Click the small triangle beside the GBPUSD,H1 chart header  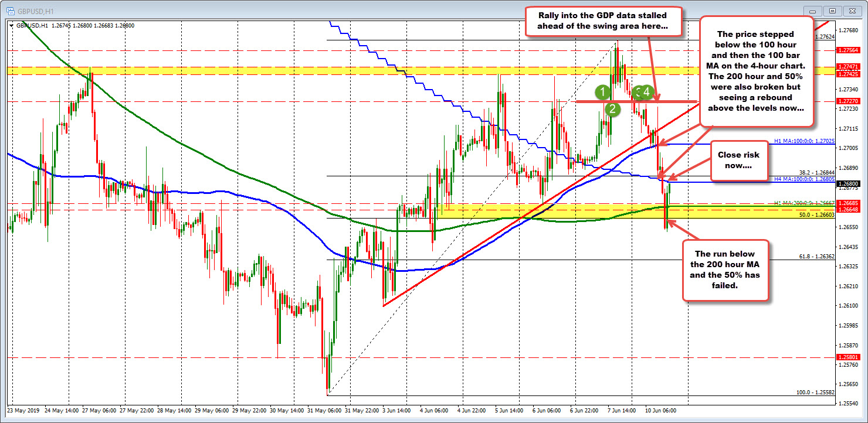click(12, 25)
